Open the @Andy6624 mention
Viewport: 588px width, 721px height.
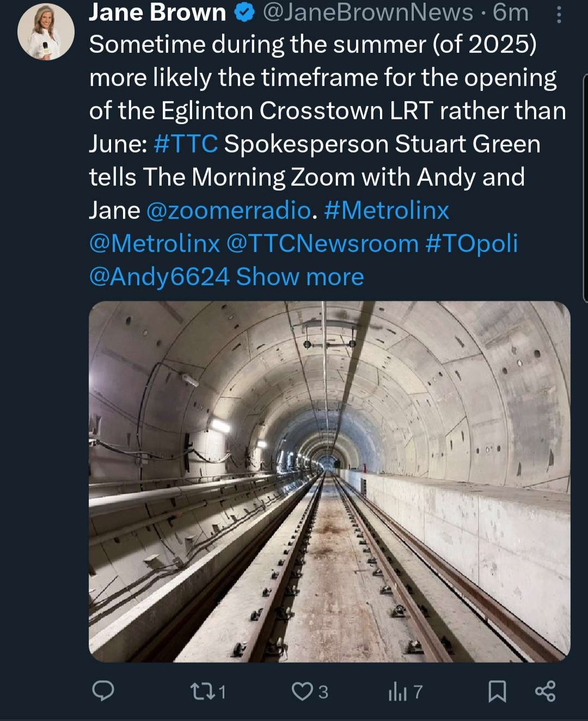[159, 277]
